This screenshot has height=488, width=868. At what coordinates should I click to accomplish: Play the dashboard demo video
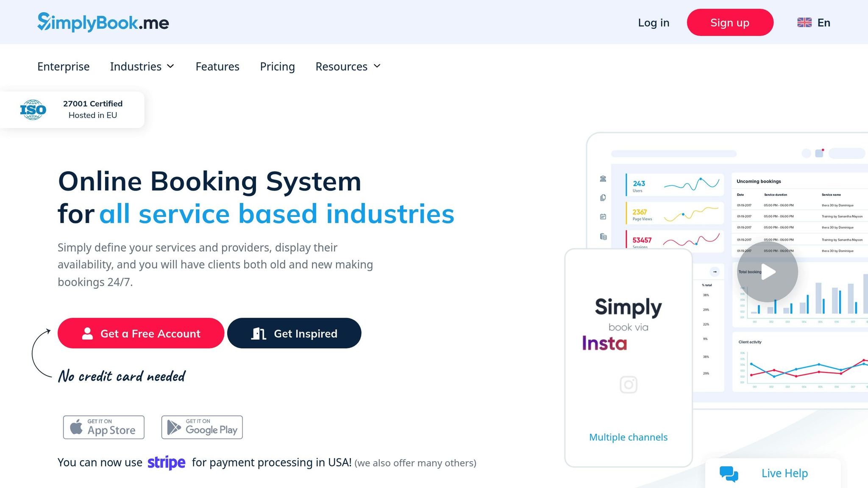(x=768, y=272)
